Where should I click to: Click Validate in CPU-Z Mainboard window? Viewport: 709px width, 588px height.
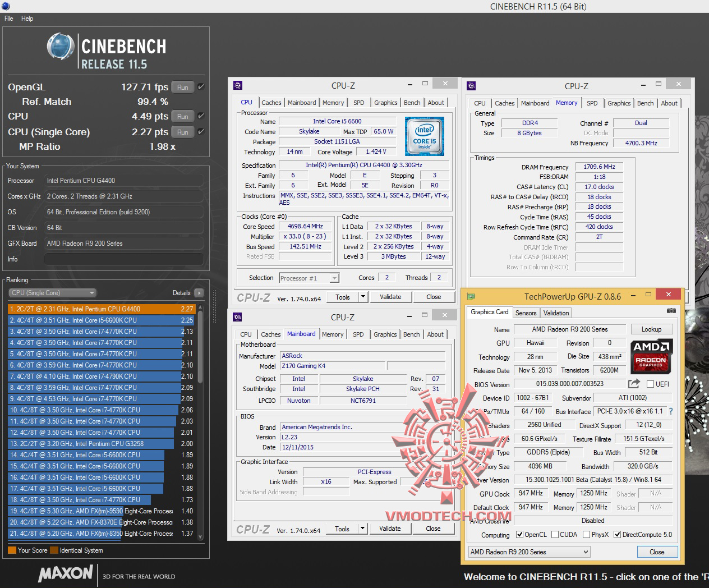click(x=390, y=529)
